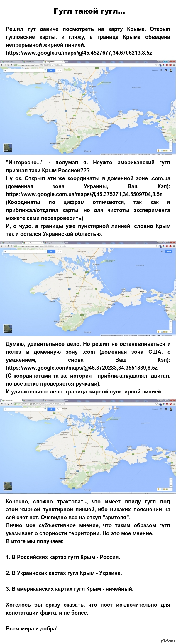Click Pegman icon on google.com map
The image size is (176, 644).
coord(158,489)
